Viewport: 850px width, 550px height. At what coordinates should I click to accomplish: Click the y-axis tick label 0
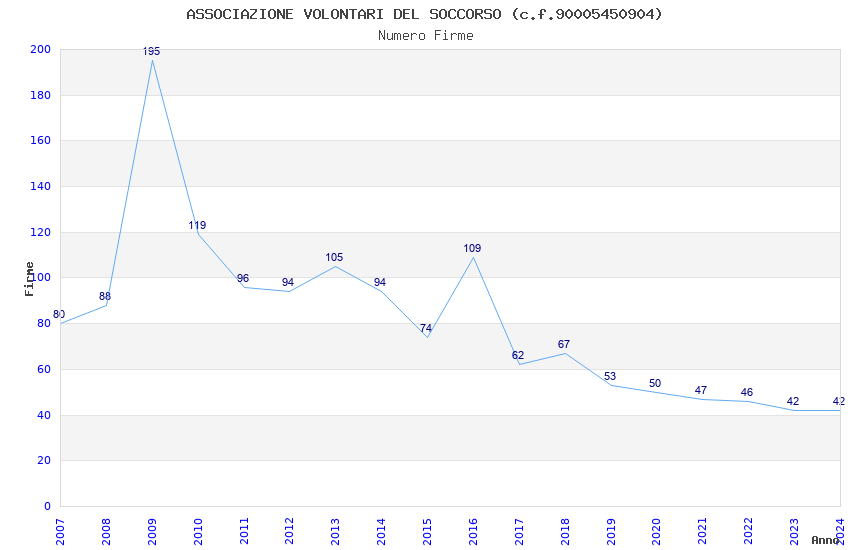click(48, 507)
